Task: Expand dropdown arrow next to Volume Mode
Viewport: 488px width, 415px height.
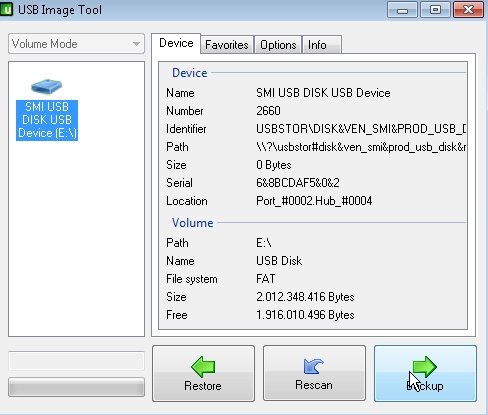Action: [136, 44]
